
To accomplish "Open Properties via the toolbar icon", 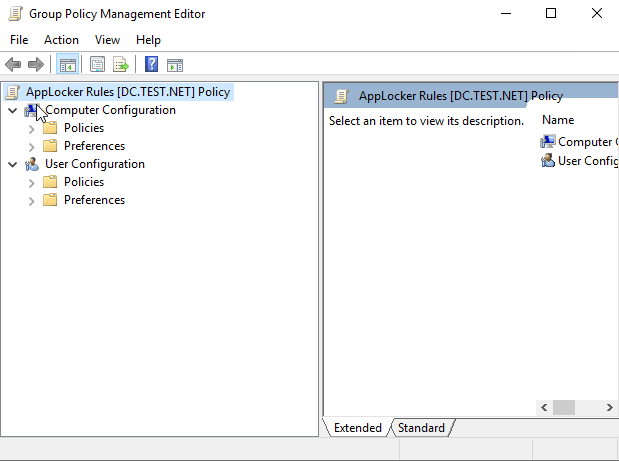I will click(98, 65).
